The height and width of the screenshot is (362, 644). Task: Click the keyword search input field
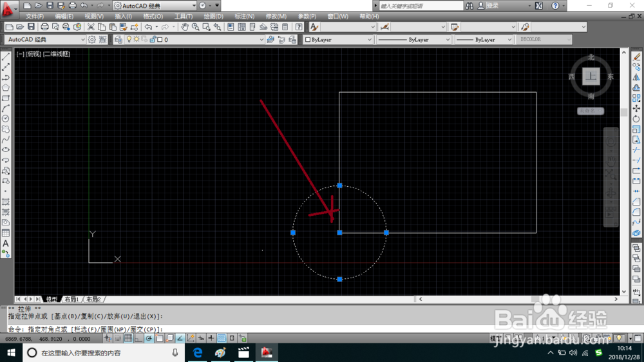[x=420, y=6]
